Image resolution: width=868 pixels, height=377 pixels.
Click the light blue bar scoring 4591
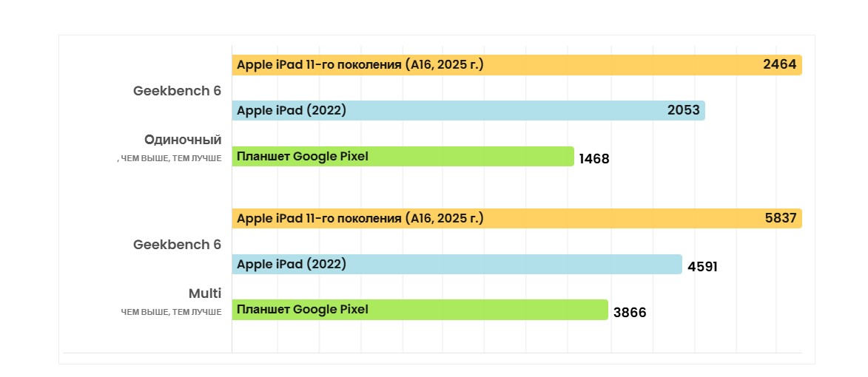[x=518, y=265]
